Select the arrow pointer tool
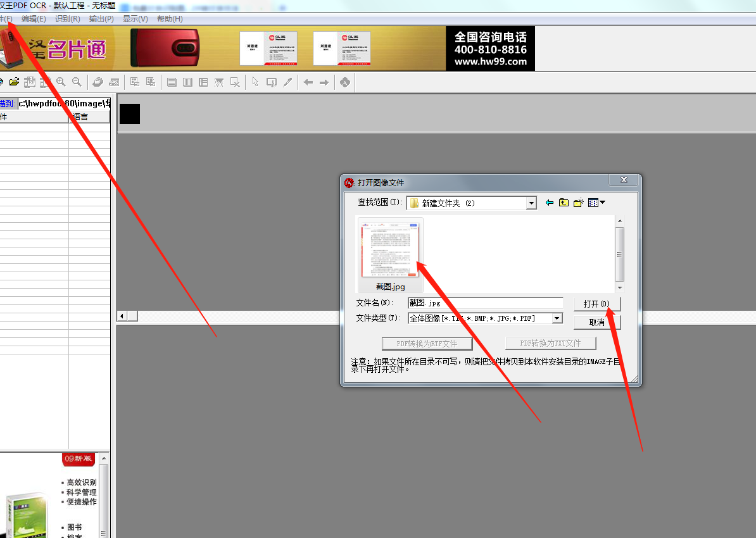This screenshot has height=538, width=756. click(256, 82)
